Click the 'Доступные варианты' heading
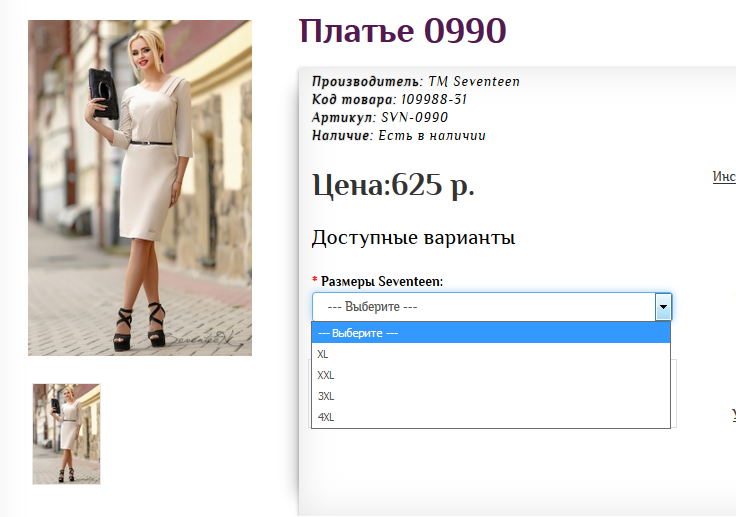 click(413, 238)
